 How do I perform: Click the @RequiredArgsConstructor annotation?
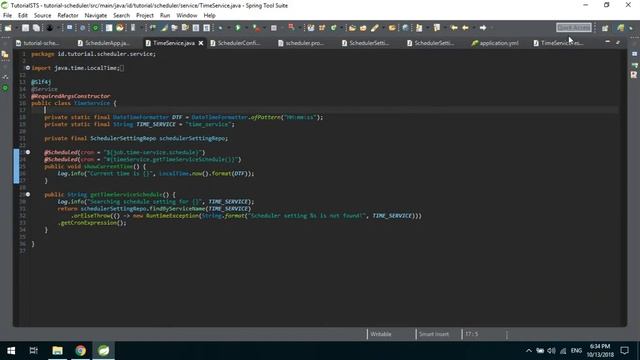71,96
